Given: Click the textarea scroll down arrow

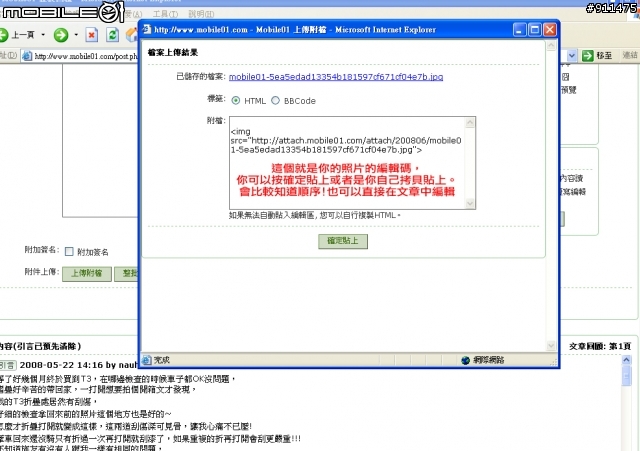Looking at the screenshot, I should point(470,203).
